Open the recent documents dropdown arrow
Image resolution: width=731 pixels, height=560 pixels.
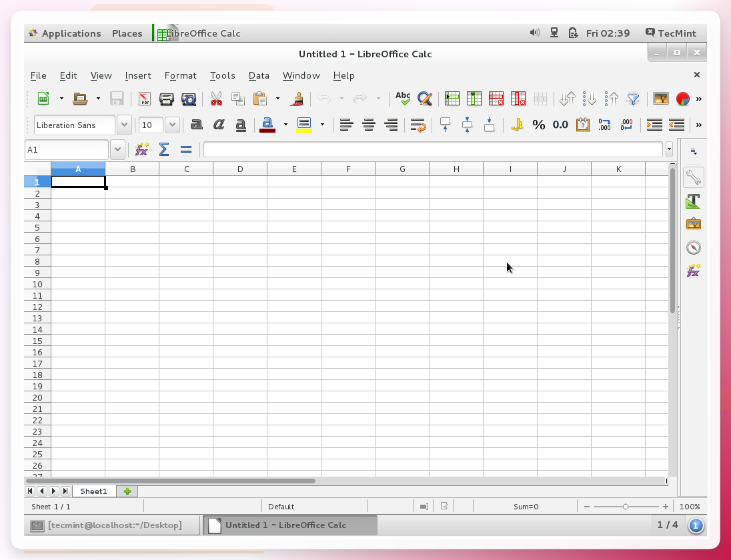pos(98,99)
